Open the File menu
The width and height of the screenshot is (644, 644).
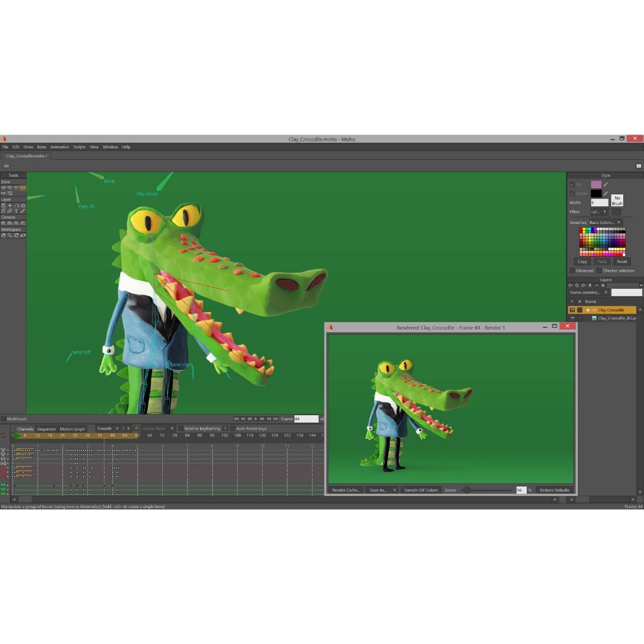5,147
